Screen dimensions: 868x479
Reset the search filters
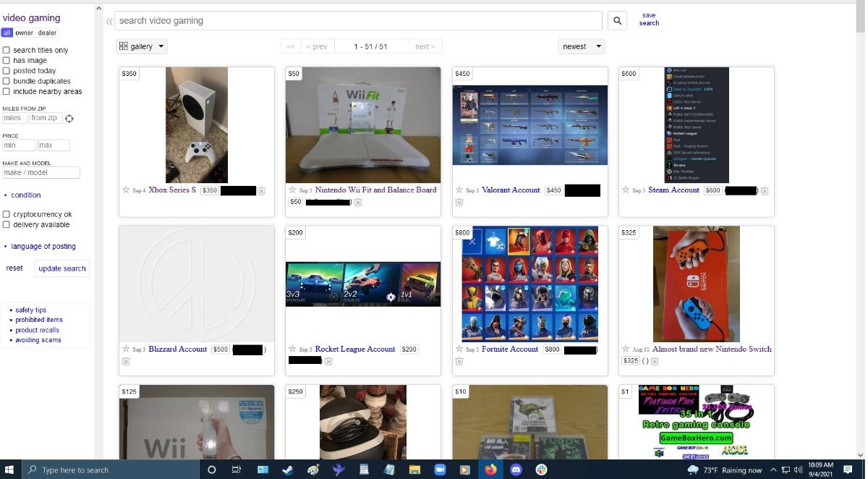(14, 268)
